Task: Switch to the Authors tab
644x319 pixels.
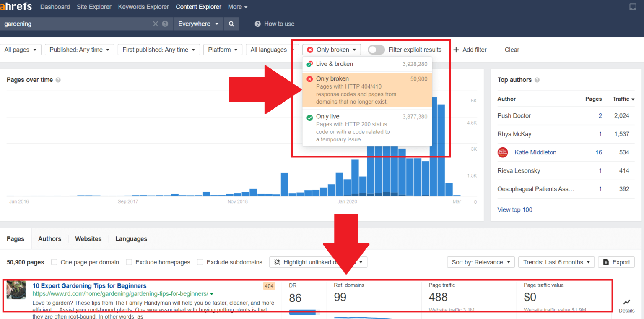Action: click(49, 239)
